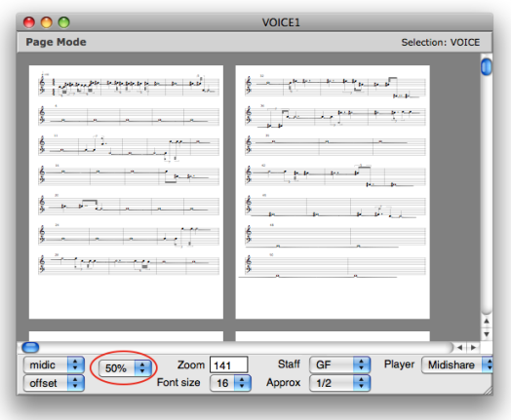Click the green zoom window button

click(x=64, y=22)
